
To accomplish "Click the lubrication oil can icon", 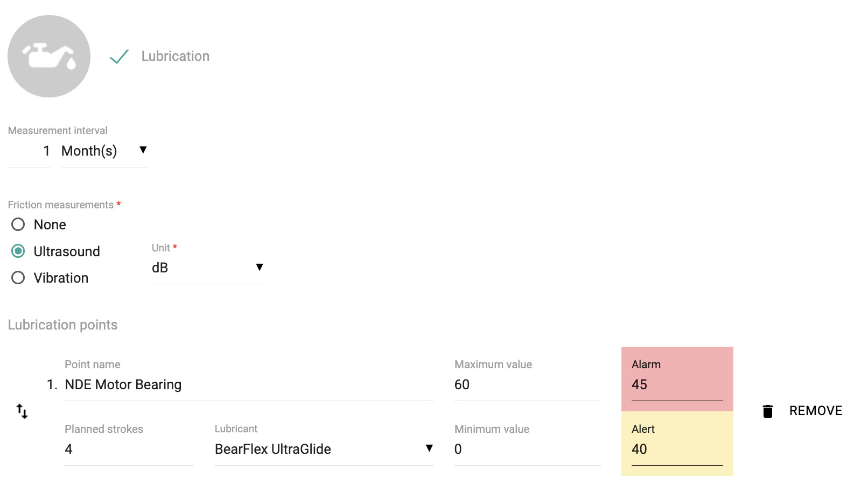I will [x=49, y=57].
